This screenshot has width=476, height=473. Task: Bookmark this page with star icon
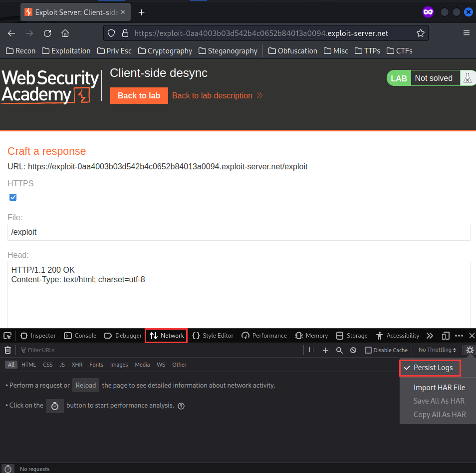421,33
